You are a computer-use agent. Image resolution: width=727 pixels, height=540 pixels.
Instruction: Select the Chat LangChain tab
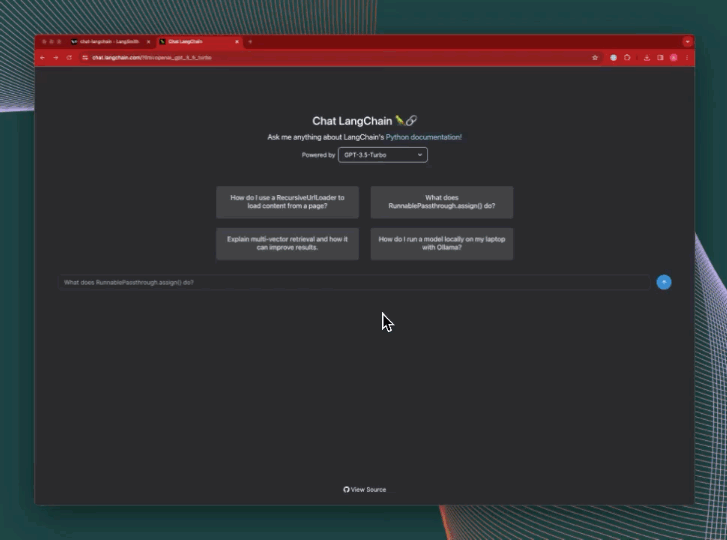click(199, 42)
